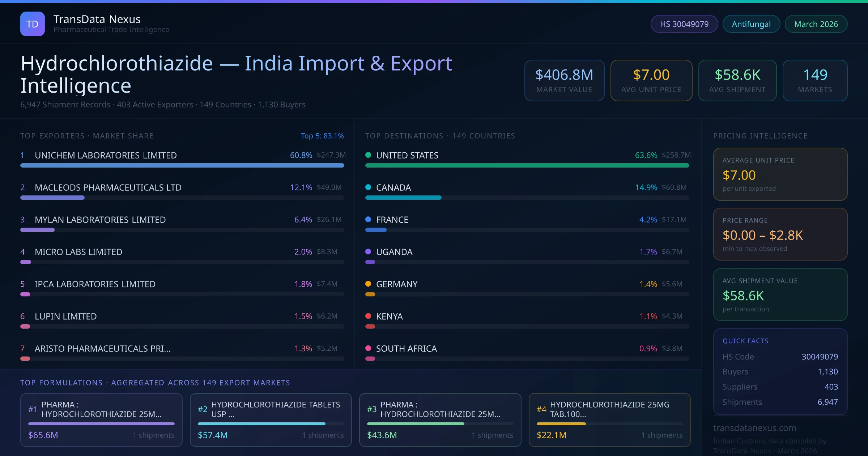Select Macleods Pharmaceuticals Ltd exporter row

coord(108,187)
